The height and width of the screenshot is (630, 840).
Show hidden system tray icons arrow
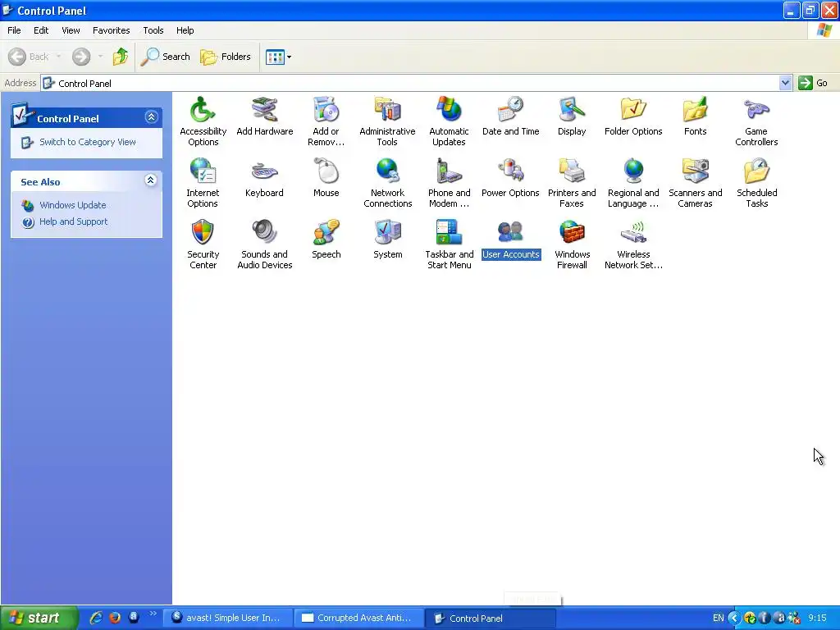[x=734, y=618]
